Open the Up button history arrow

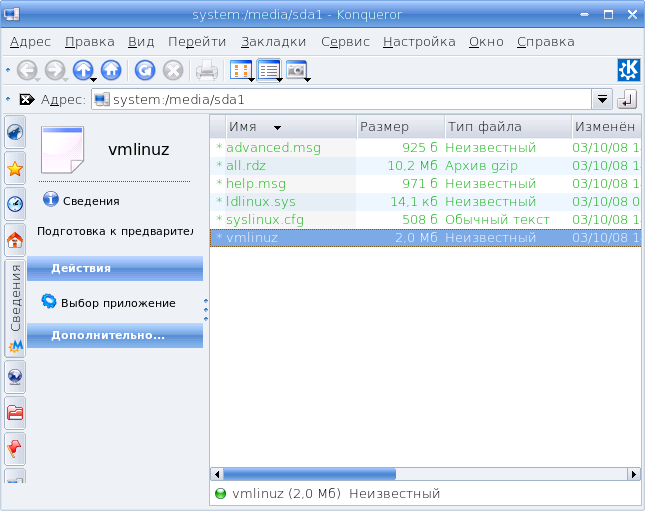(93, 79)
